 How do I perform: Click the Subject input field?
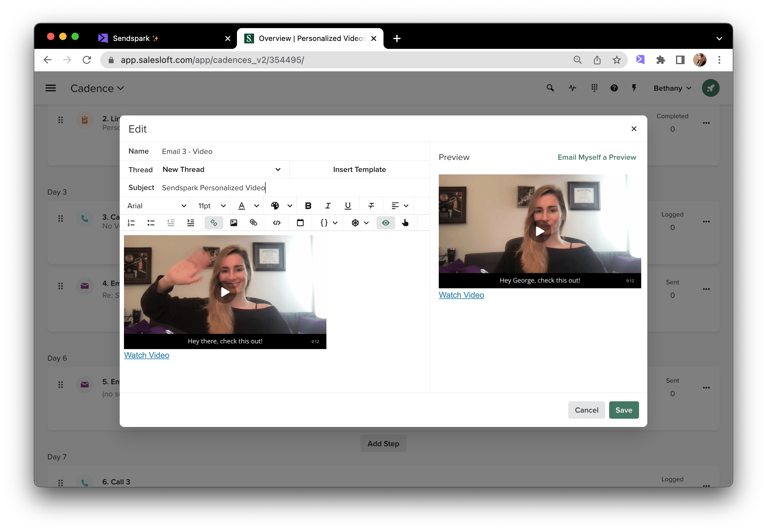[x=293, y=188]
